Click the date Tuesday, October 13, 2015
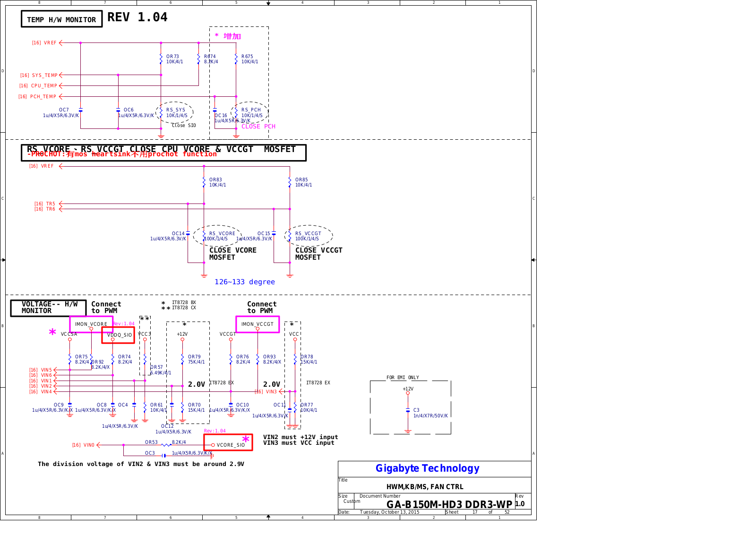 pyautogui.click(x=389, y=512)
